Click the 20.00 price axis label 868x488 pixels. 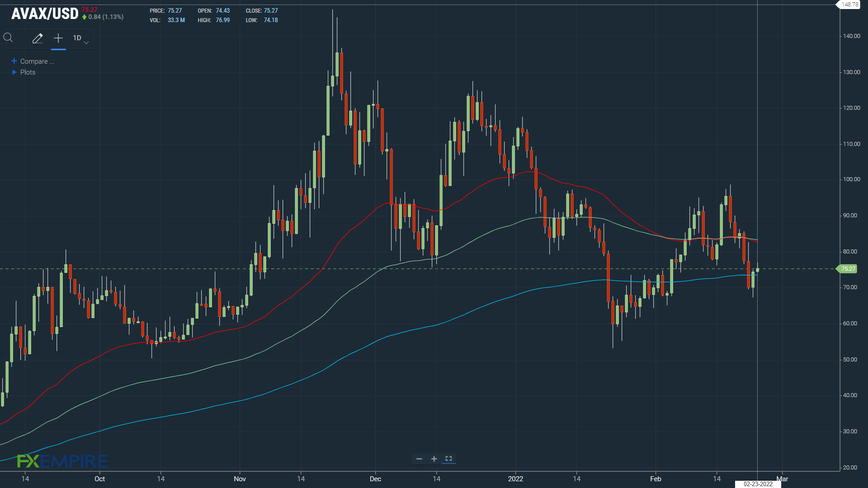click(850, 468)
